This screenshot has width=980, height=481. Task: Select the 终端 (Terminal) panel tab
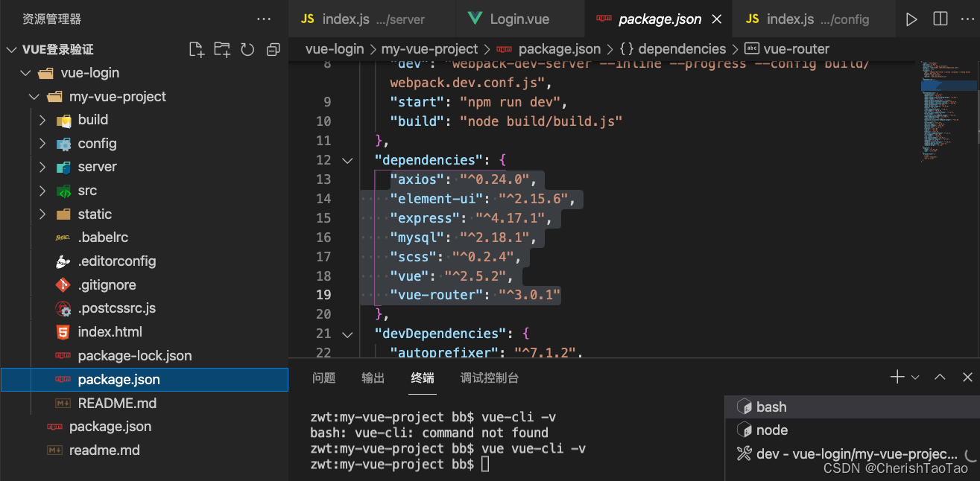point(423,378)
